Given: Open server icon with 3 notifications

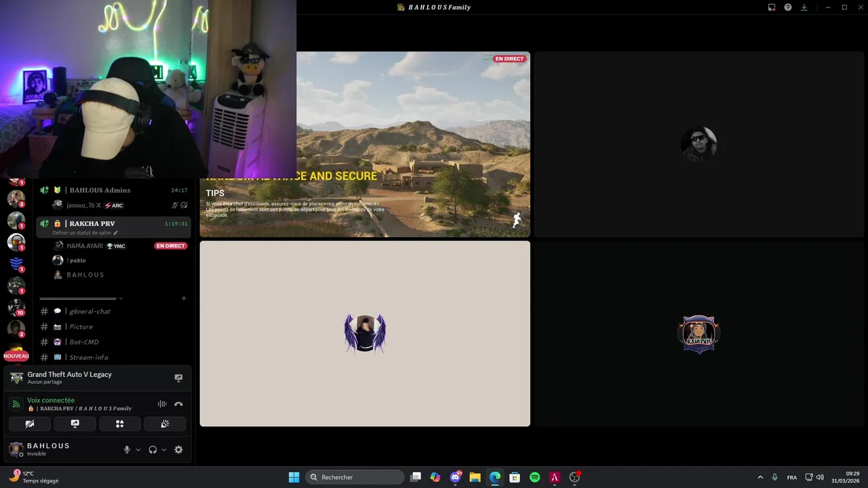Looking at the screenshot, I should [16, 199].
